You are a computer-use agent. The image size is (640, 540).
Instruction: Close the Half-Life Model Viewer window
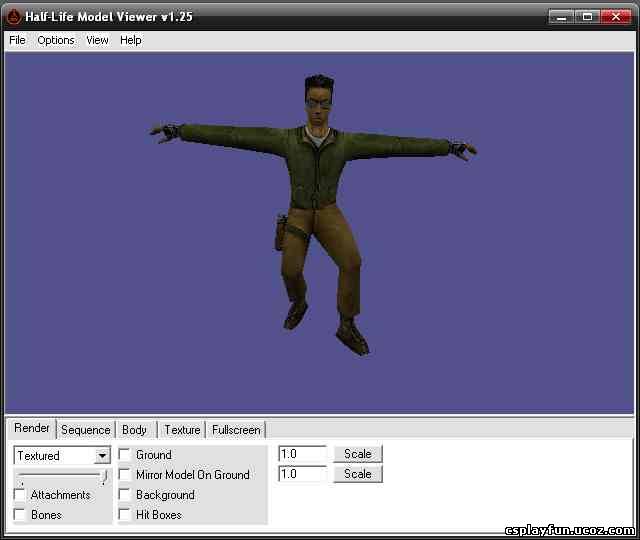[616, 17]
